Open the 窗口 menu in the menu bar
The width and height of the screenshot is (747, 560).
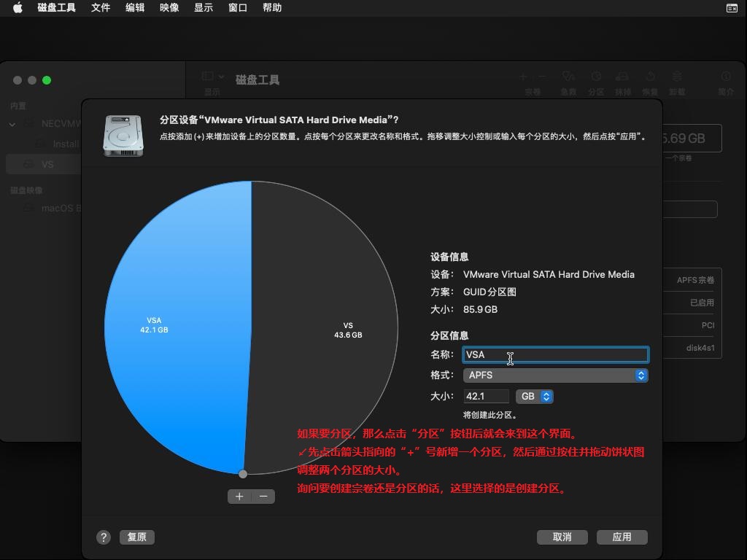236,8
